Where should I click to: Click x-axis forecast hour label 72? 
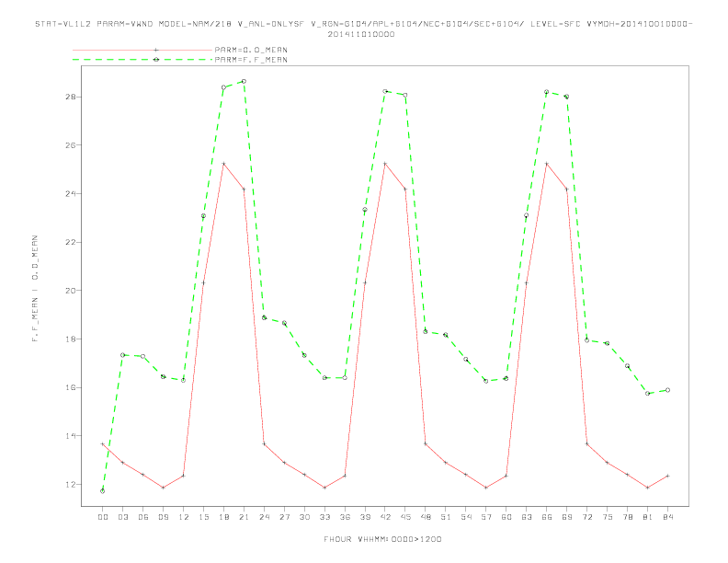click(586, 517)
